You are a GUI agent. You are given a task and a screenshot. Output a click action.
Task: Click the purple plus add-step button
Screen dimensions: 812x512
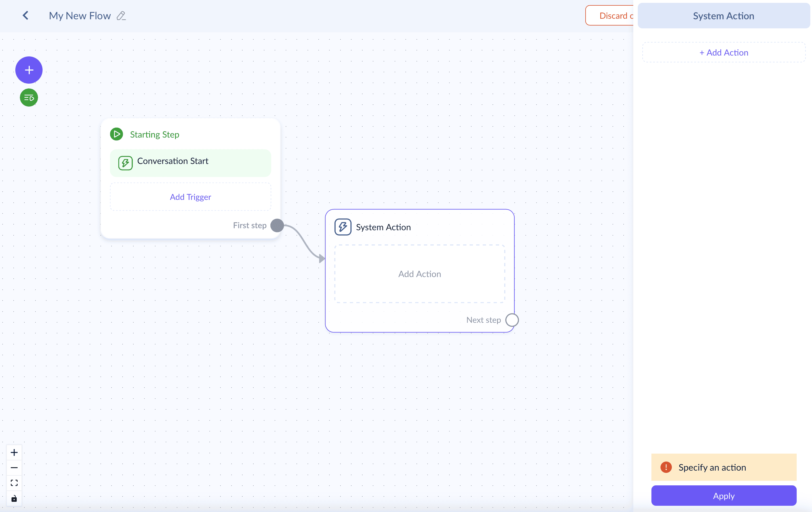[x=29, y=70]
